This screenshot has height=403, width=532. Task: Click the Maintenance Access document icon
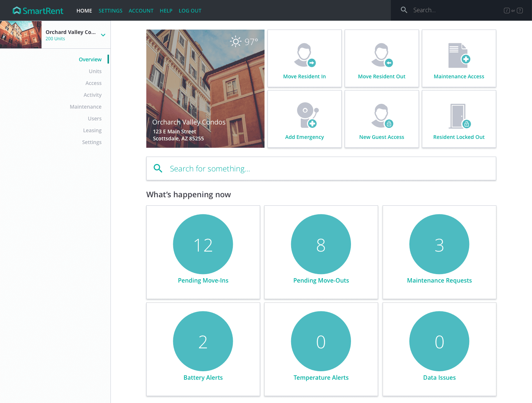pyautogui.click(x=459, y=55)
